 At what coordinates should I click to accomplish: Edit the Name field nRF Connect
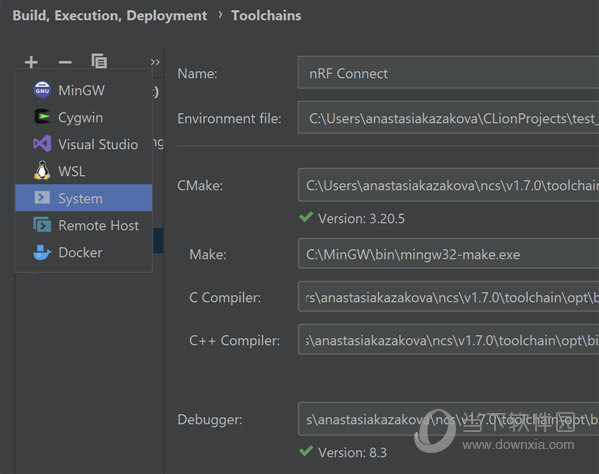click(448, 73)
